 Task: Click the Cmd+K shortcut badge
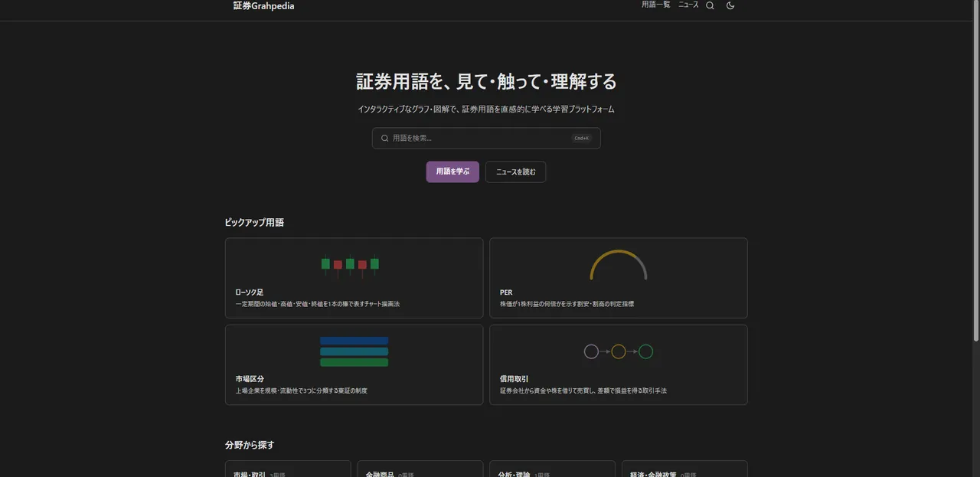coord(582,138)
